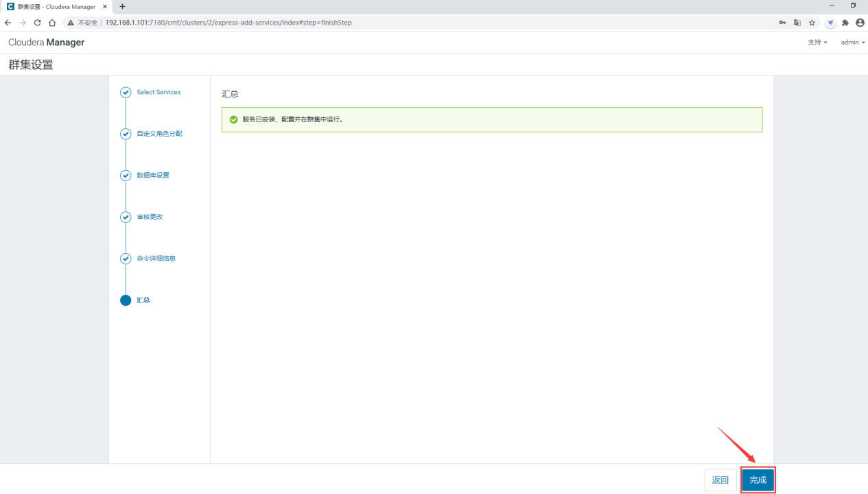Go to 数据库设置 step

(x=152, y=176)
